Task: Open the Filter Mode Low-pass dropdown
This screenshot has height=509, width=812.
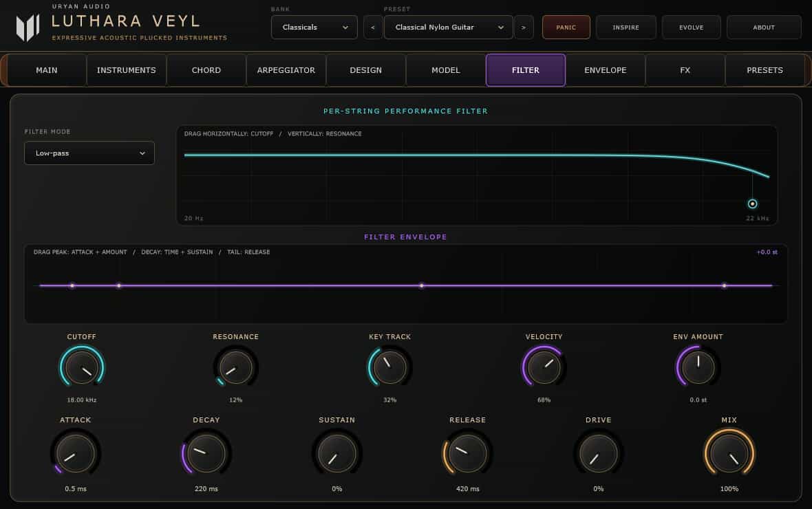Action: (89, 153)
